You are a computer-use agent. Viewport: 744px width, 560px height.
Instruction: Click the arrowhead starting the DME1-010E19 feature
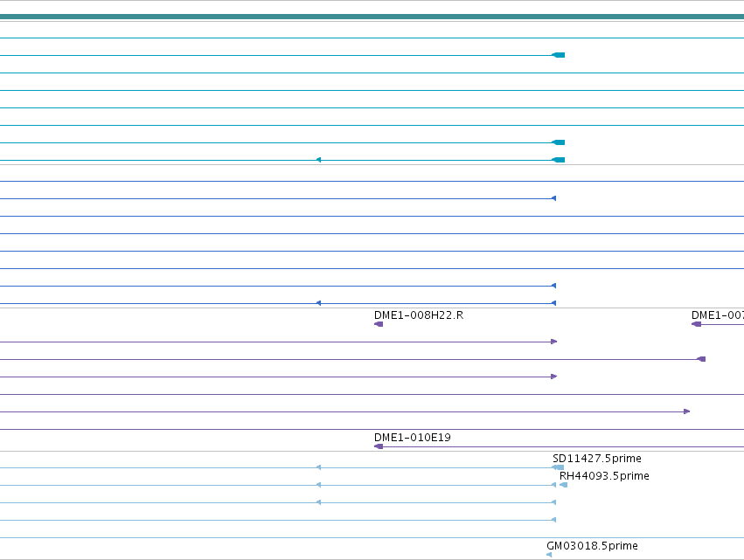click(x=379, y=446)
